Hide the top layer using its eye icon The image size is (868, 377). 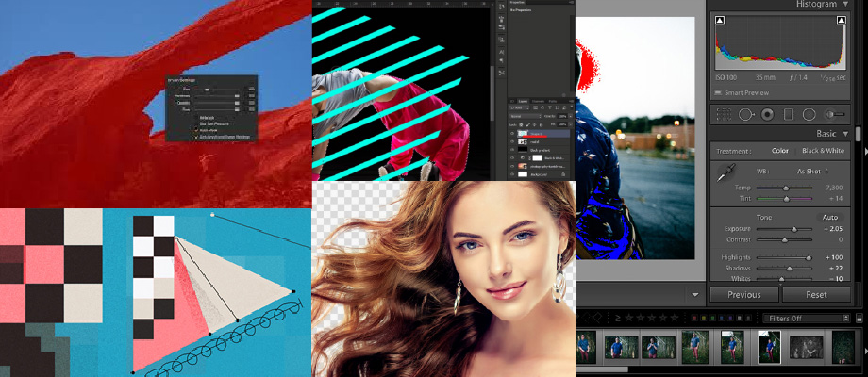(x=513, y=135)
